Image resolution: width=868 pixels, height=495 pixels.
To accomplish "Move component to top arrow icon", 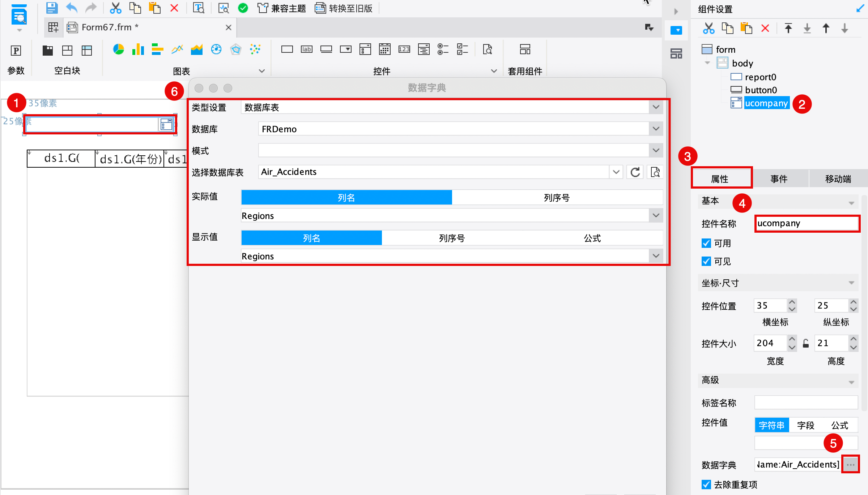I will coord(788,28).
